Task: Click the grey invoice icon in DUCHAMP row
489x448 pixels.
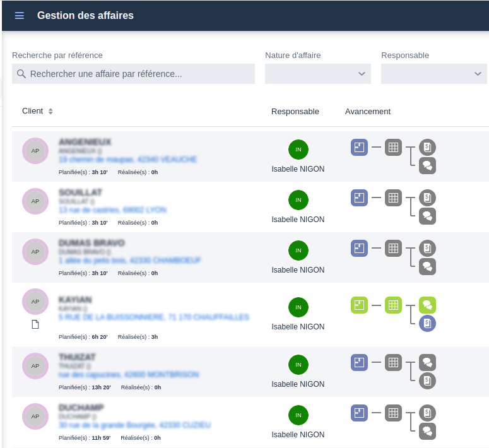Action: [427, 413]
